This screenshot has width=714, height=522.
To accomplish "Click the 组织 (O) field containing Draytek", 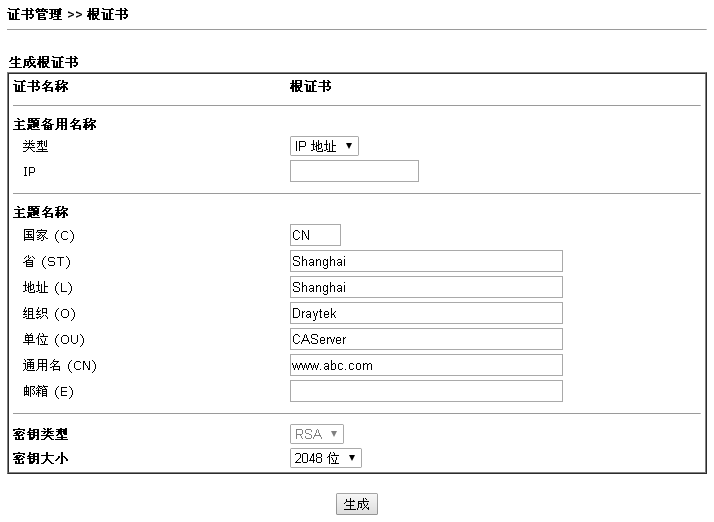I will point(426,313).
